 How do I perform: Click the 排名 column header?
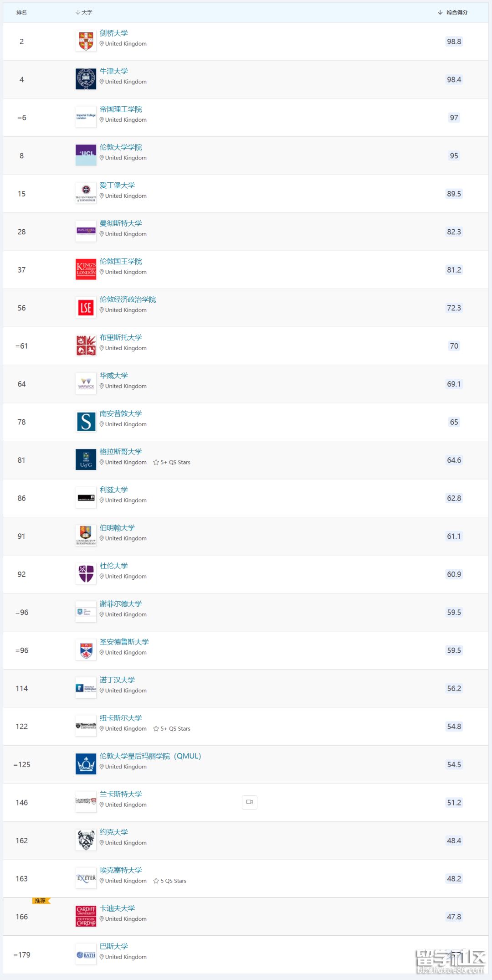(x=21, y=12)
